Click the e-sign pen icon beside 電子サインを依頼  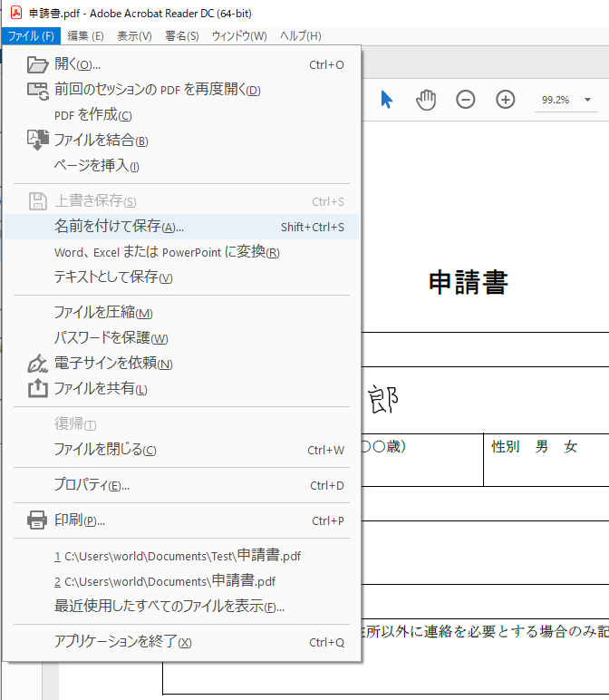pos(37,364)
